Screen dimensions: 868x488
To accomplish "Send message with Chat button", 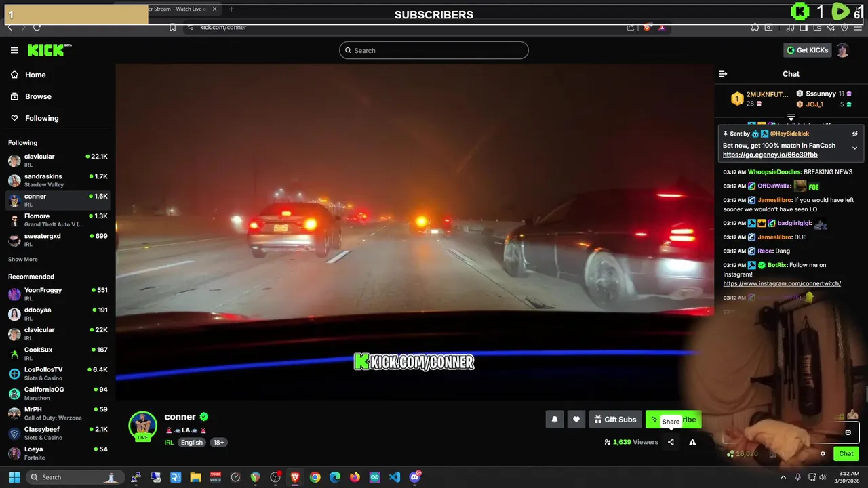I will point(846,454).
